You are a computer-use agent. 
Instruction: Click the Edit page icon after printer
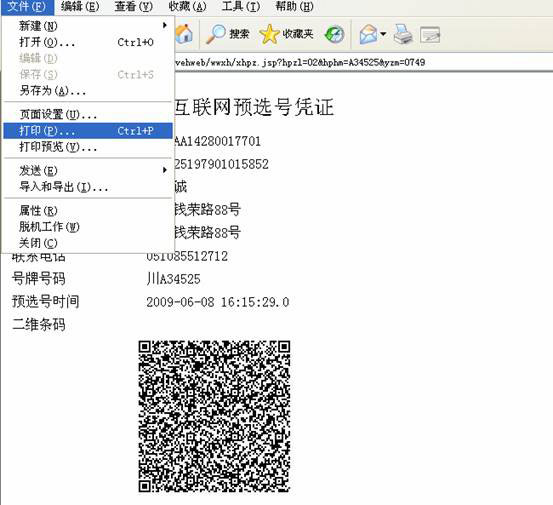[x=430, y=35]
